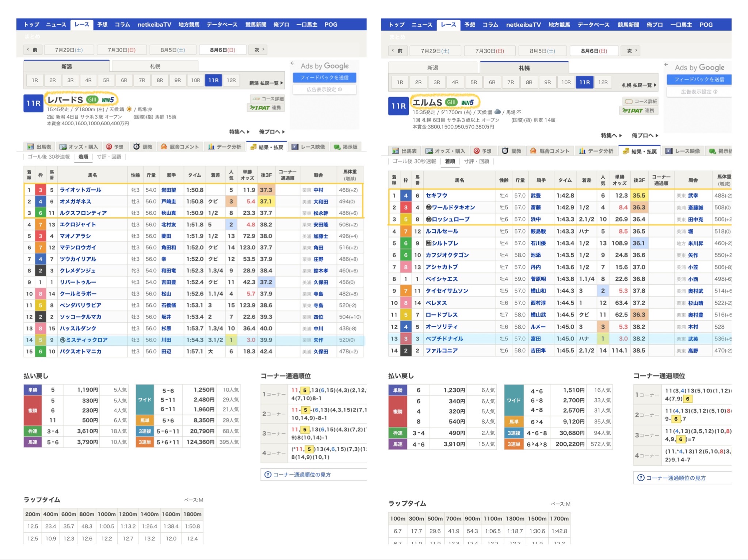Open right コース詳細 course icon button
Screen dimensions: 748x560
tap(640, 101)
